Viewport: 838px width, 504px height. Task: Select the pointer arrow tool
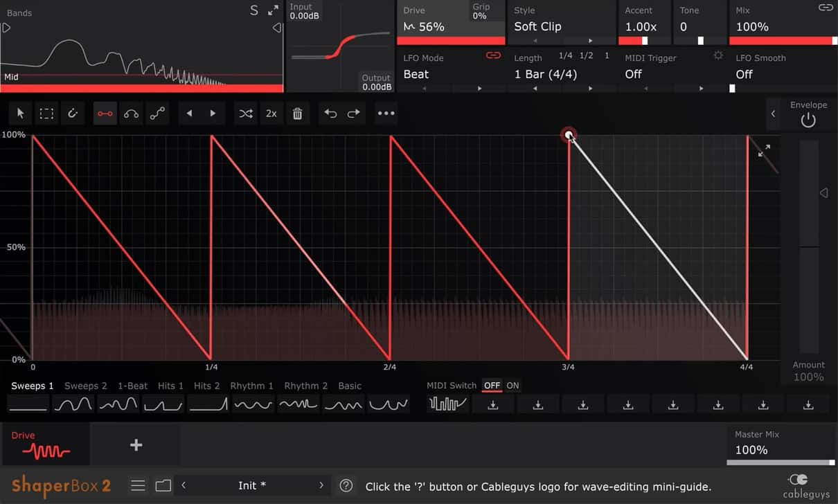(20, 114)
